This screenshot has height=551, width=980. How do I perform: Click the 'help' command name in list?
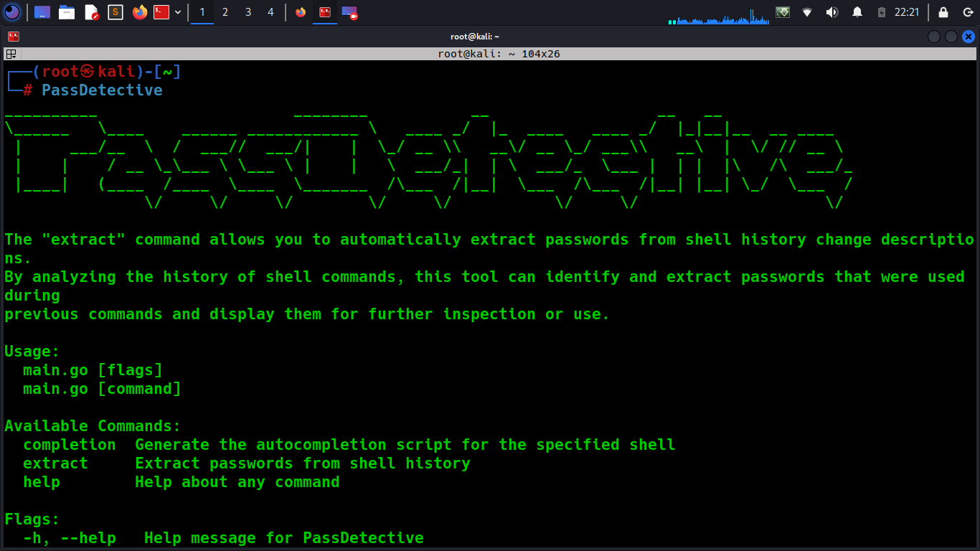coord(42,482)
